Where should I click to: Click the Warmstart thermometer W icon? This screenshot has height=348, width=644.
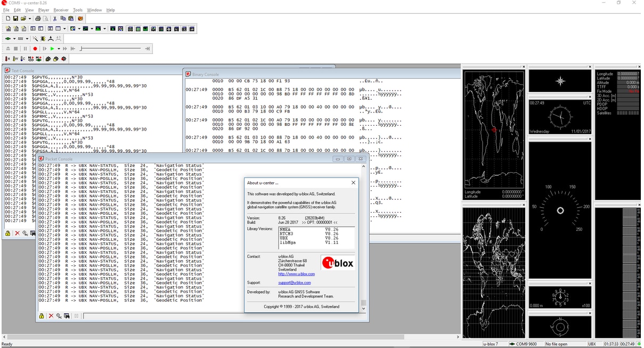point(15,59)
